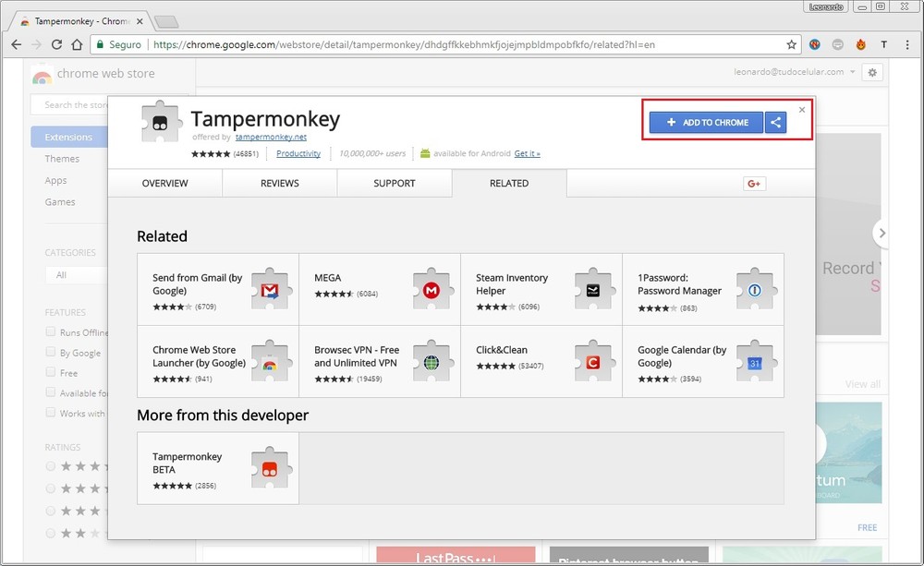
Task: Switch to the Reviews tab
Action: pyautogui.click(x=279, y=184)
